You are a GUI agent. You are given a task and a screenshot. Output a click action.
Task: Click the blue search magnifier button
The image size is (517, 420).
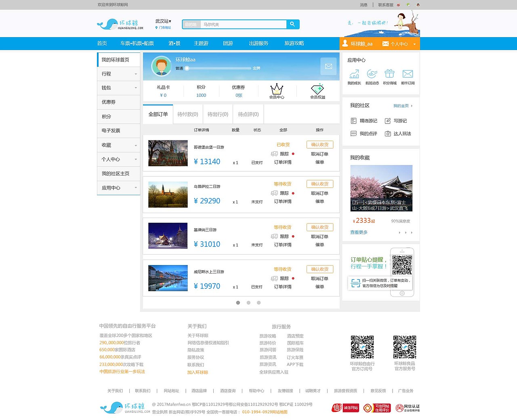[292, 24]
